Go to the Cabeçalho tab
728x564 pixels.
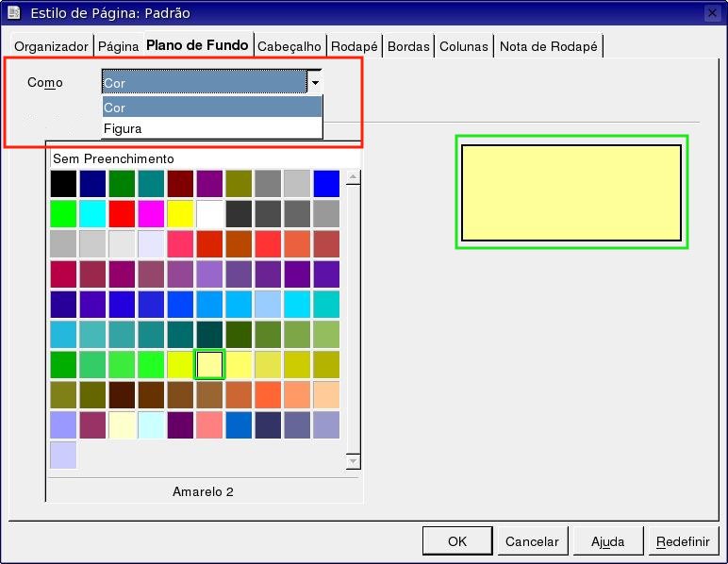(x=290, y=46)
